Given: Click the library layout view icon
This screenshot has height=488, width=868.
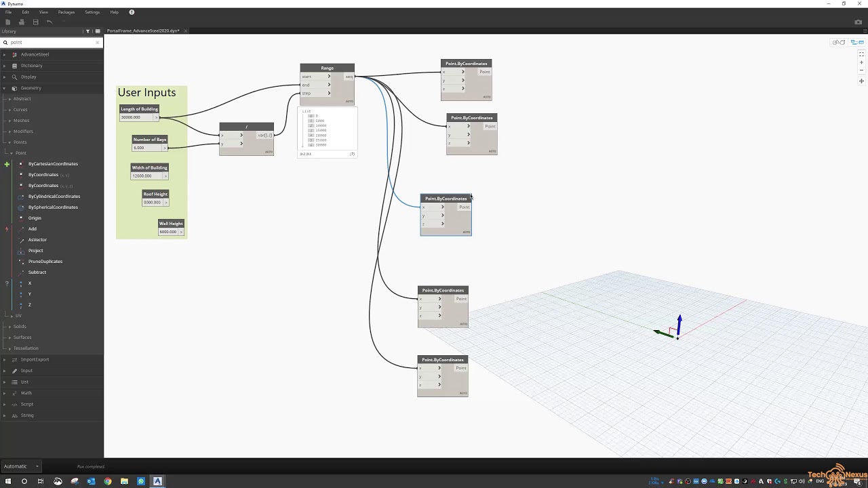Looking at the screenshot, I should (98, 31).
